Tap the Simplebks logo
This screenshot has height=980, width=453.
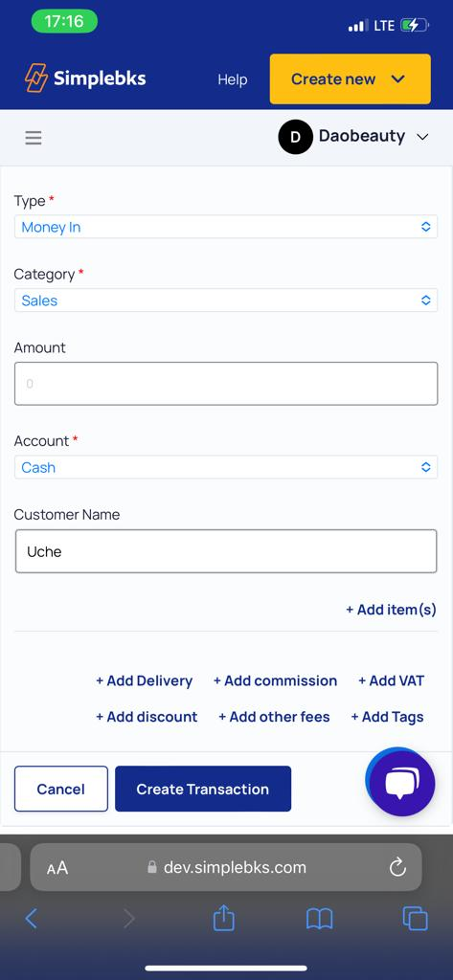85,78
